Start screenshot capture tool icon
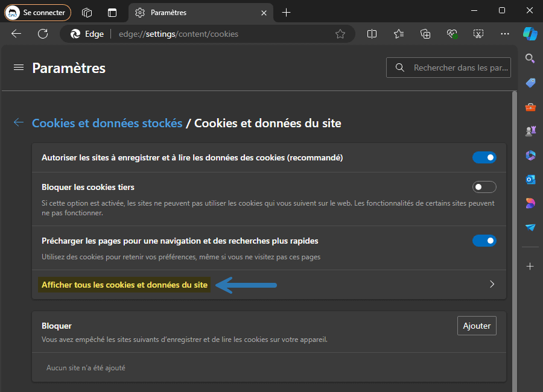Image resolution: width=543 pixels, height=392 pixels. click(478, 34)
